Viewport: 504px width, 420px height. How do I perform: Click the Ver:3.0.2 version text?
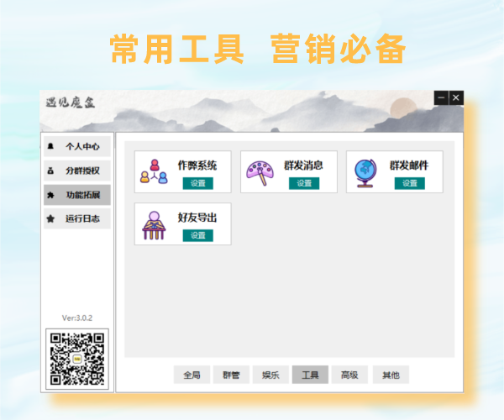(77, 318)
